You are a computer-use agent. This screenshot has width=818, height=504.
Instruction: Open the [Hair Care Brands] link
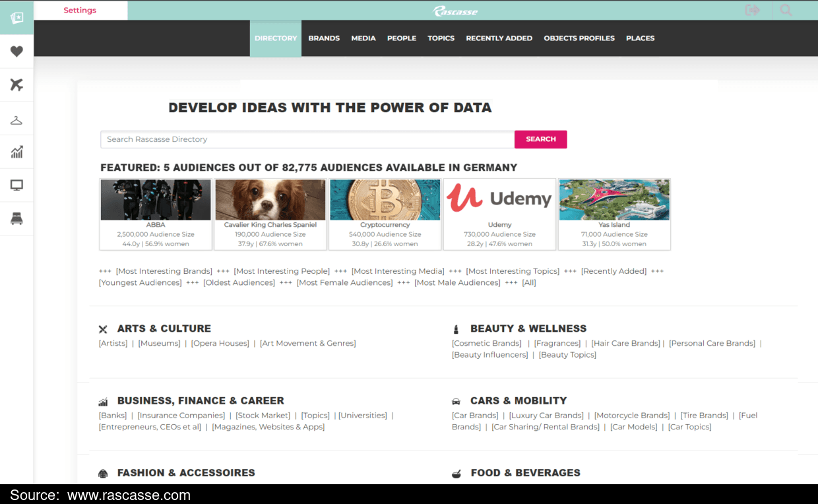click(626, 343)
